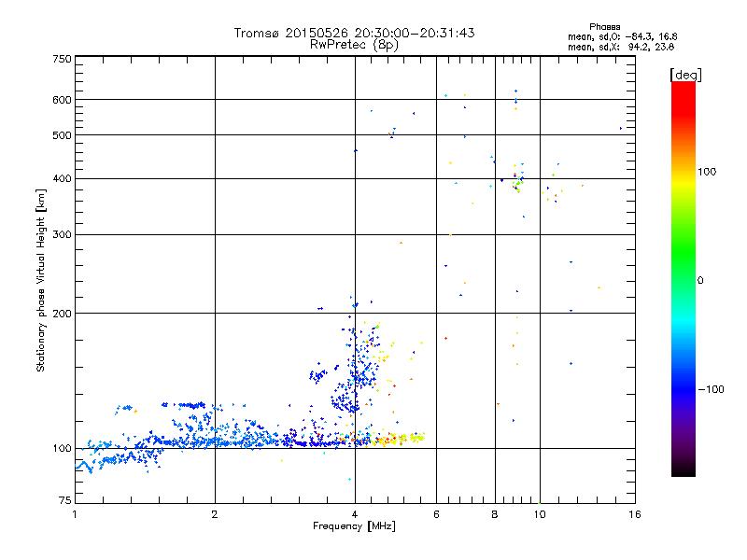Viewport: 747px width, 560px height.
Task: Click the "RwPretec (8p)" subtitle
Action: 354,45
